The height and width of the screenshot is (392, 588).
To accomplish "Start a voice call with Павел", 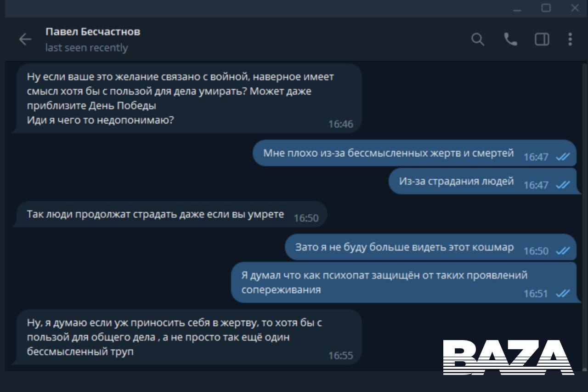I will click(x=510, y=40).
